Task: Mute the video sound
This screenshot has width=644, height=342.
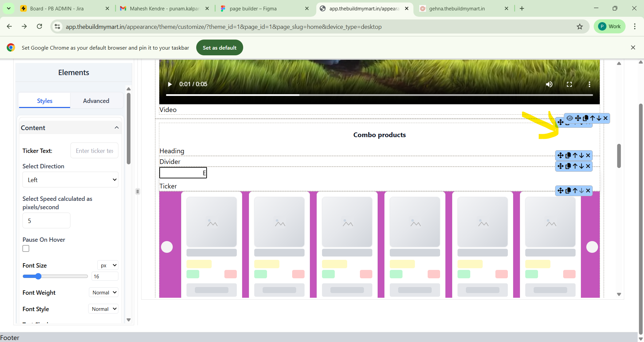Action: pos(549,84)
